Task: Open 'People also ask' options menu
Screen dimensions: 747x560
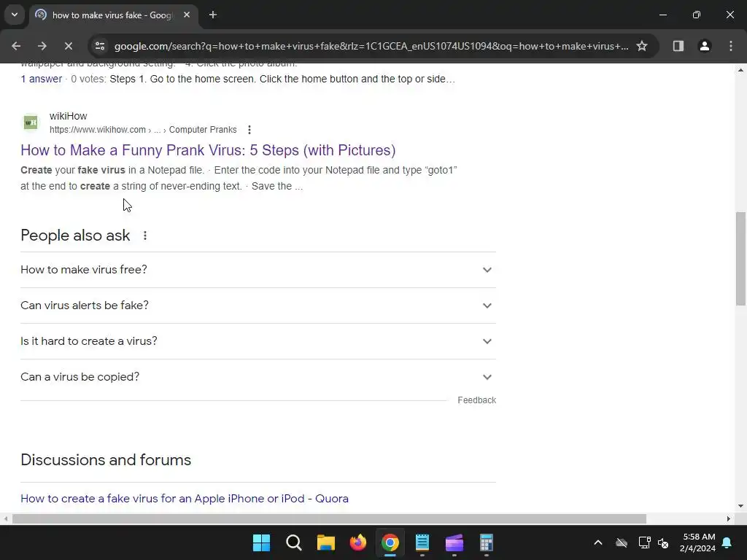Action: click(145, 236)
